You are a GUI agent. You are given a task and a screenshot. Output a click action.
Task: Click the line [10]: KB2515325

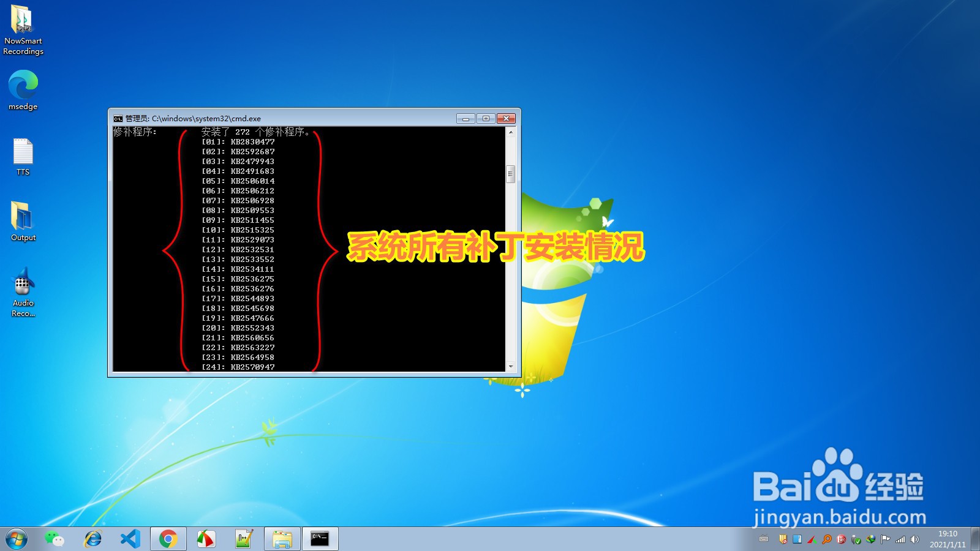(x=238, y=230)
